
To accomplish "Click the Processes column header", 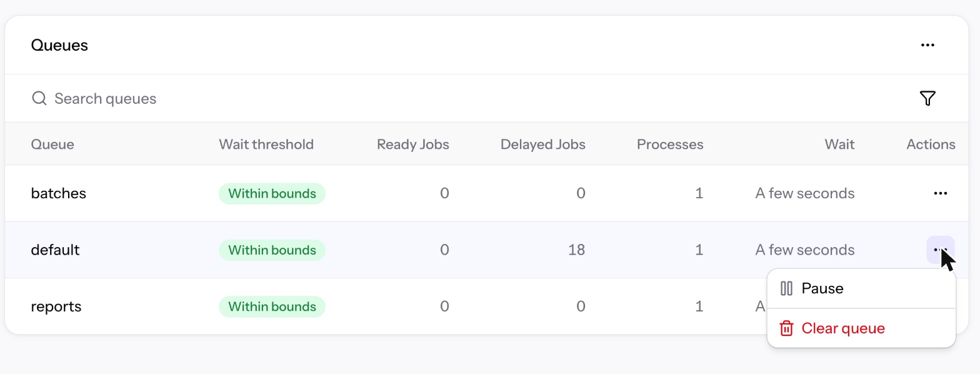I will 670,144.
